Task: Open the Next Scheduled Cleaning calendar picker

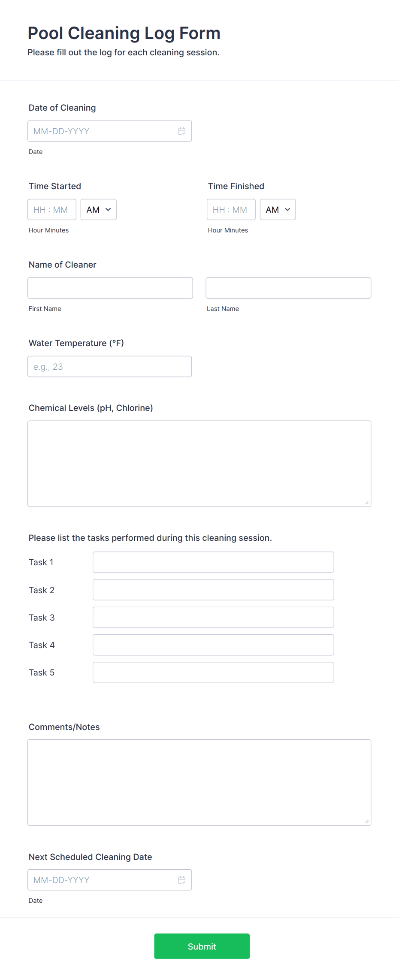Action: 182,880
